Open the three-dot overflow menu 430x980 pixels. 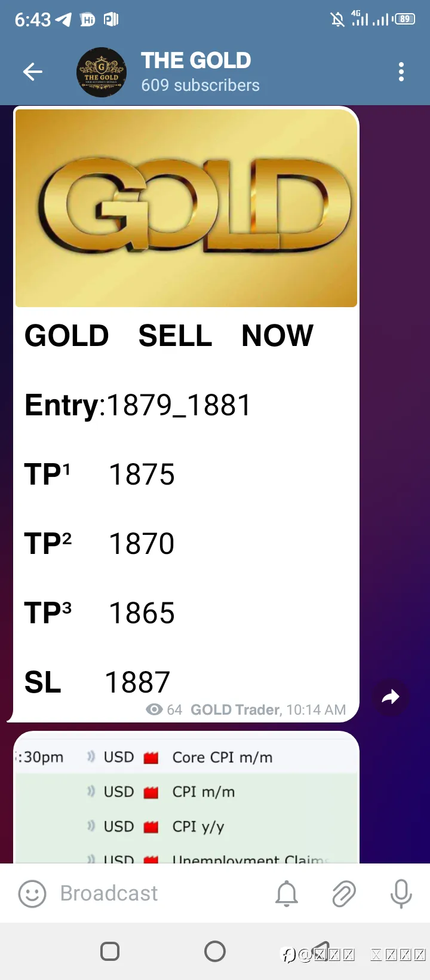pos(401,72)
